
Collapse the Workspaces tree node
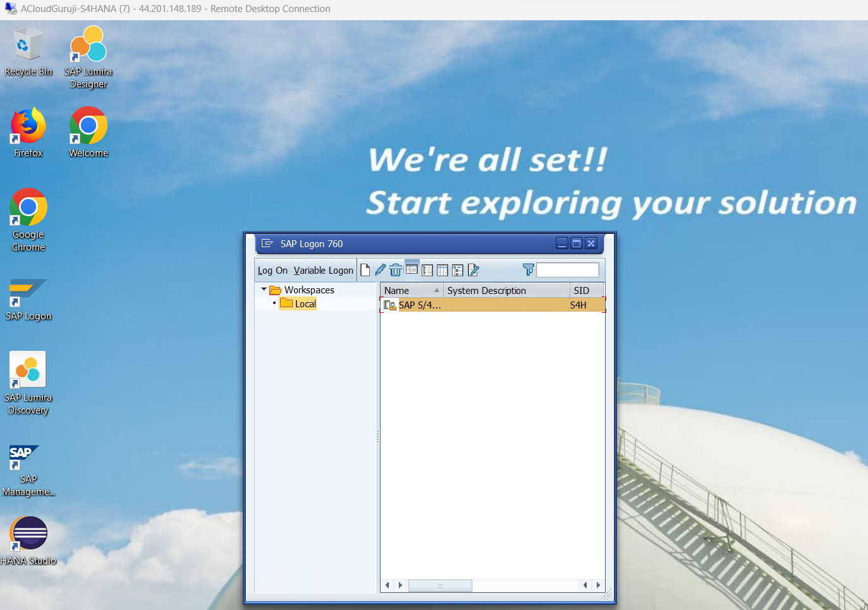click(x=264, y=290)
